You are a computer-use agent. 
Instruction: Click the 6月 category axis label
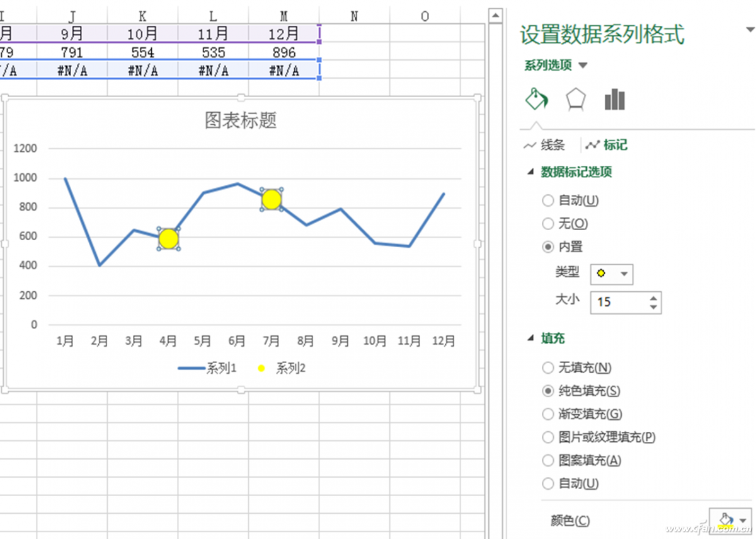pyautogui.click(x=237, y=341)
